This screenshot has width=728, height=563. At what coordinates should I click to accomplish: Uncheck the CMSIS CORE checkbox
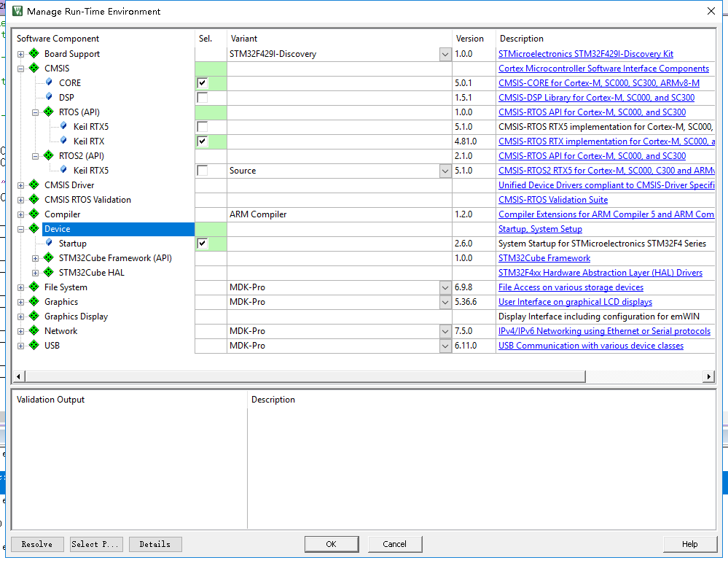click(x=203, y=83)
